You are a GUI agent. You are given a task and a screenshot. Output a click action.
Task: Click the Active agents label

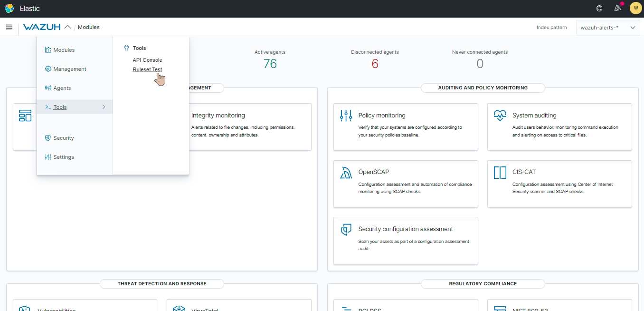pyautogui.click(x=270, y=52)
